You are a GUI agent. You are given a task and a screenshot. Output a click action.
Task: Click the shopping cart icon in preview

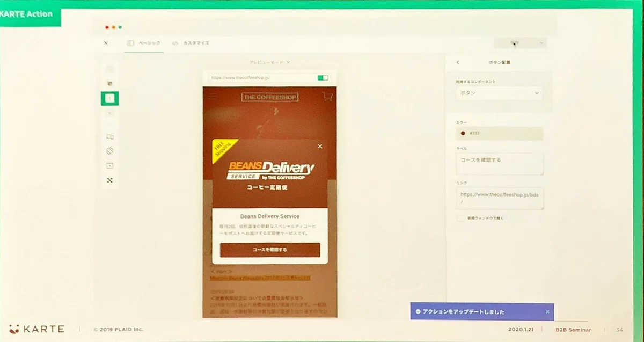[327, 97]
